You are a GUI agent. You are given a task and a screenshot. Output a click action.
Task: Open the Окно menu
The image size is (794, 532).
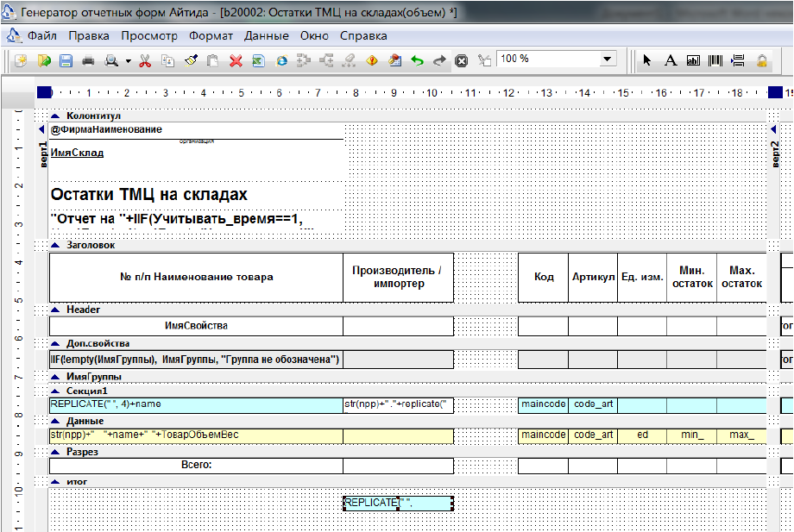pos(314,36)
